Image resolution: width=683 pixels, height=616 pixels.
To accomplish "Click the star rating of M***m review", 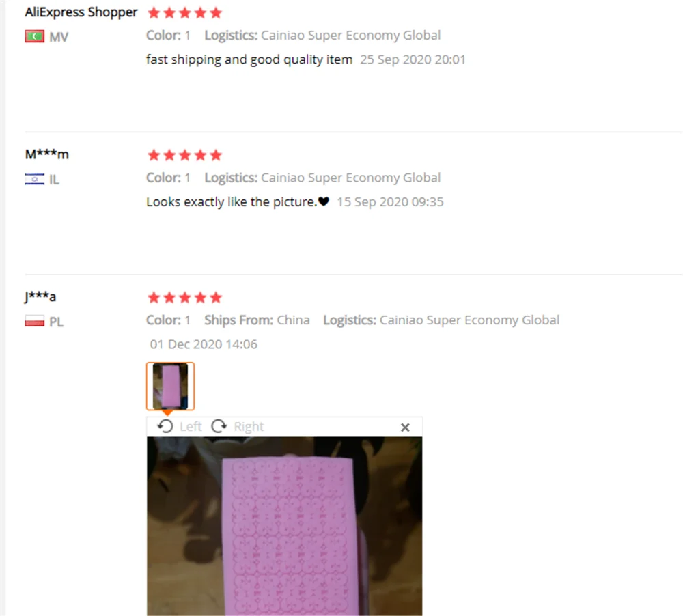I will [184, 155].
